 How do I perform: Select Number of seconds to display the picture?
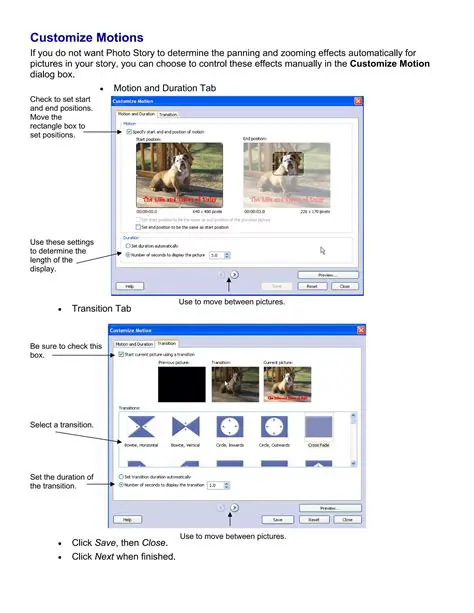pyautogui.click(x=128, y=255)
